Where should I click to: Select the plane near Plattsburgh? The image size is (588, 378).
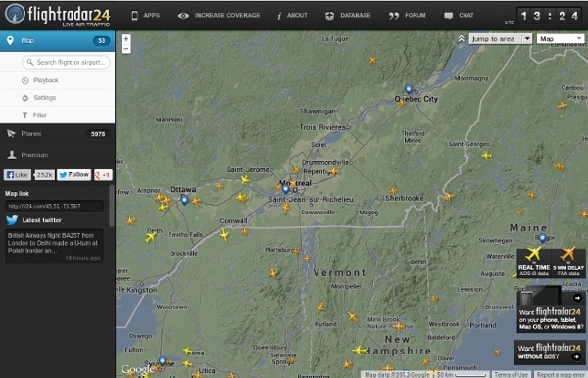point(296,251)
